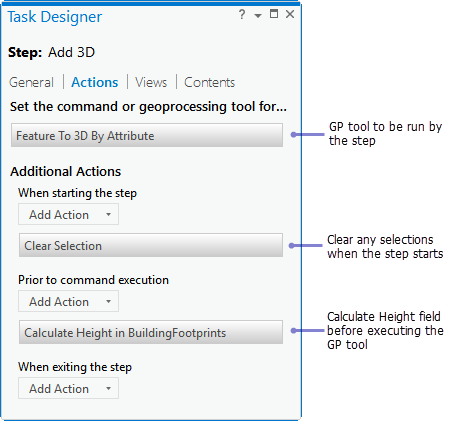Screen dimensions: 470x427
Task: Click the Task Designer pane title
Action: (55, 17)
